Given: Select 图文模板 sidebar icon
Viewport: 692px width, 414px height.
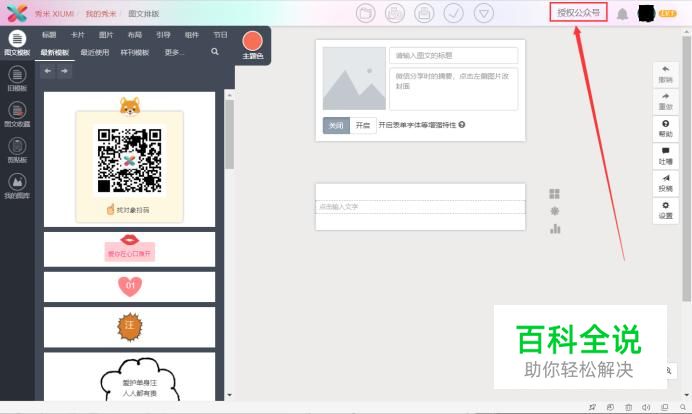Looking at the screenshot, I should 17,43.
